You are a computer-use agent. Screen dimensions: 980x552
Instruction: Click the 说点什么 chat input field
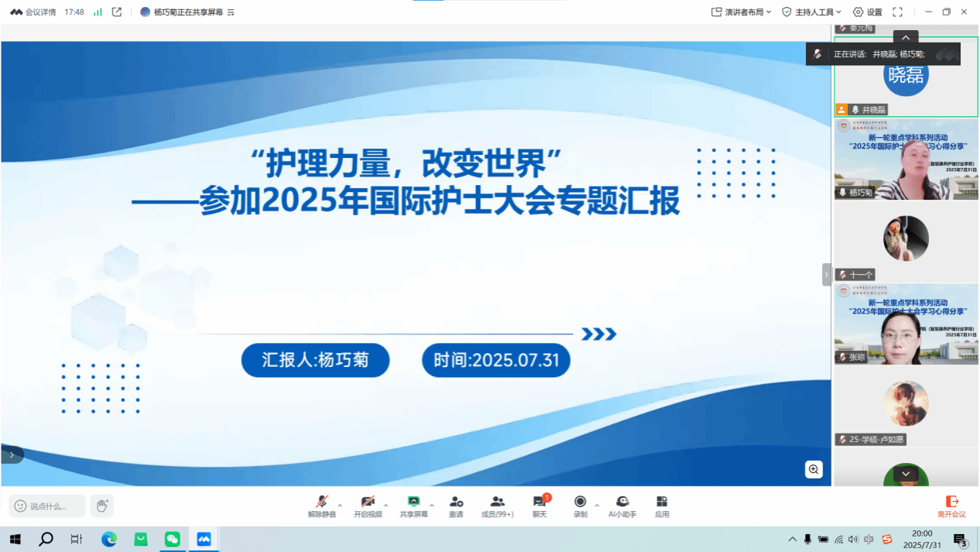(x=48, y=506)
